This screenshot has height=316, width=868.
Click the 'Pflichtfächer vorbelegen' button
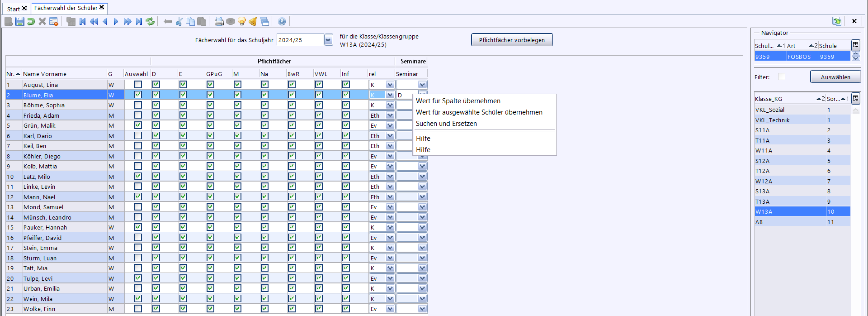512,40
